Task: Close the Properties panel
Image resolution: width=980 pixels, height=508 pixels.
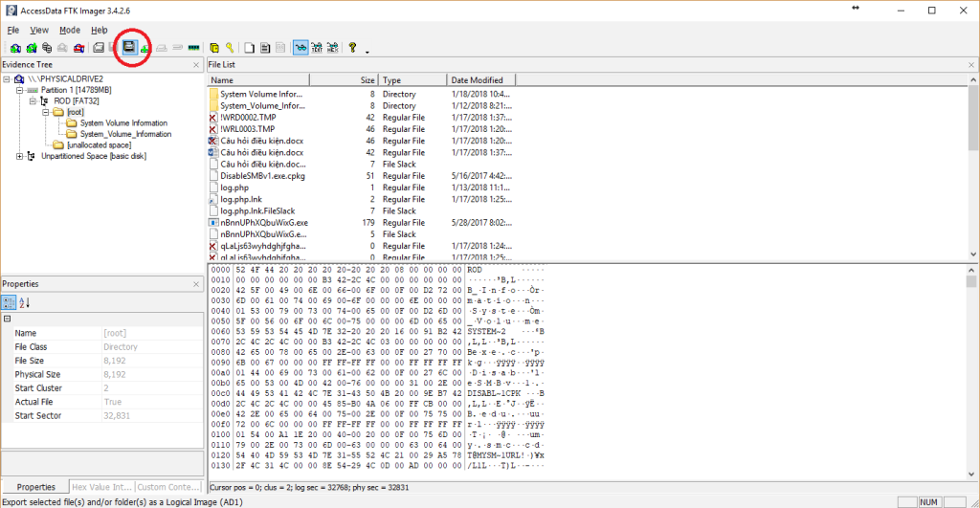Action: click(x=196, y=284)
